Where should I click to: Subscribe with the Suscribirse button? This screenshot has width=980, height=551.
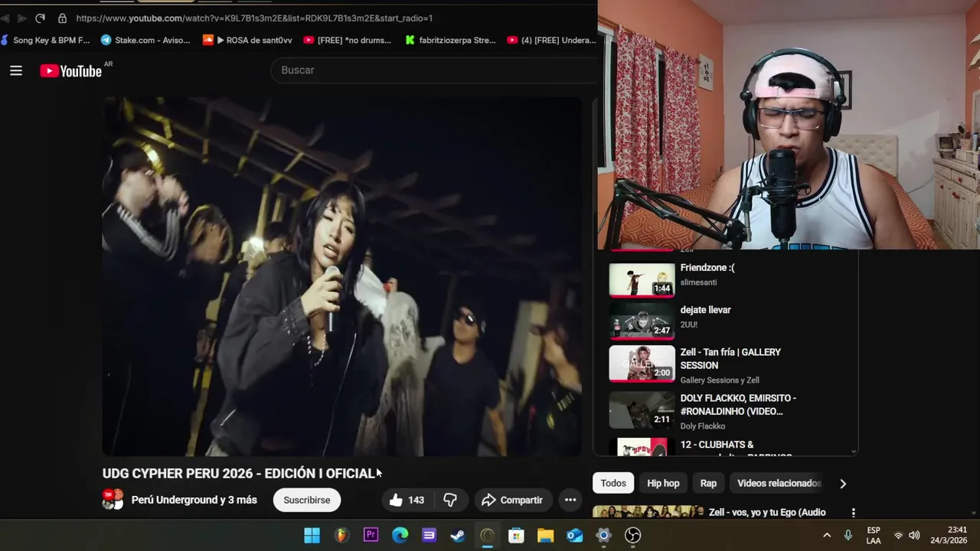point(307,500)
